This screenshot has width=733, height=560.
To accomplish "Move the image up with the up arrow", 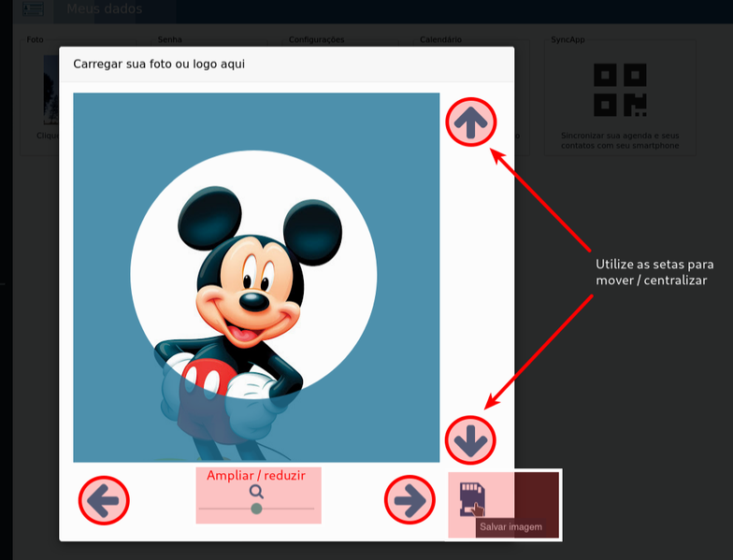I will pos(471,122).
